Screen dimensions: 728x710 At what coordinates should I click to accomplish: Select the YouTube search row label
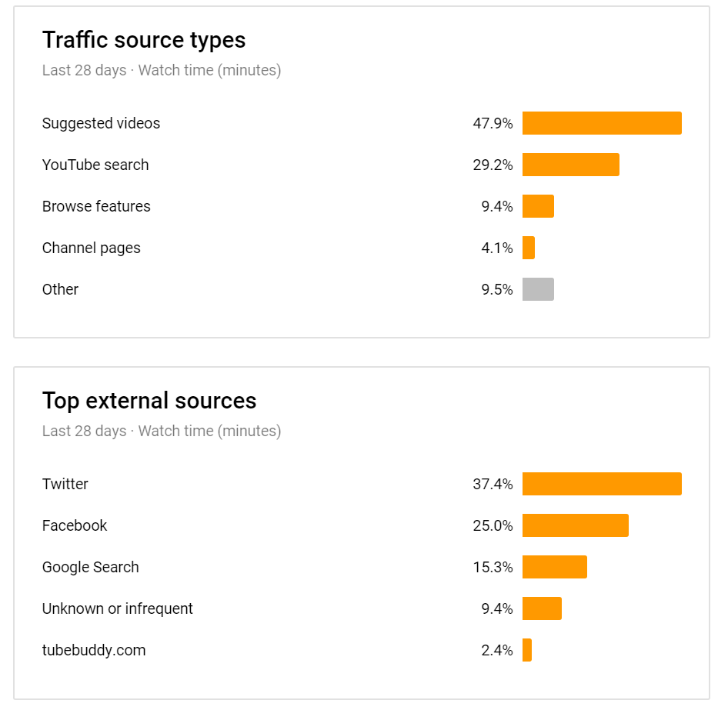95,165
